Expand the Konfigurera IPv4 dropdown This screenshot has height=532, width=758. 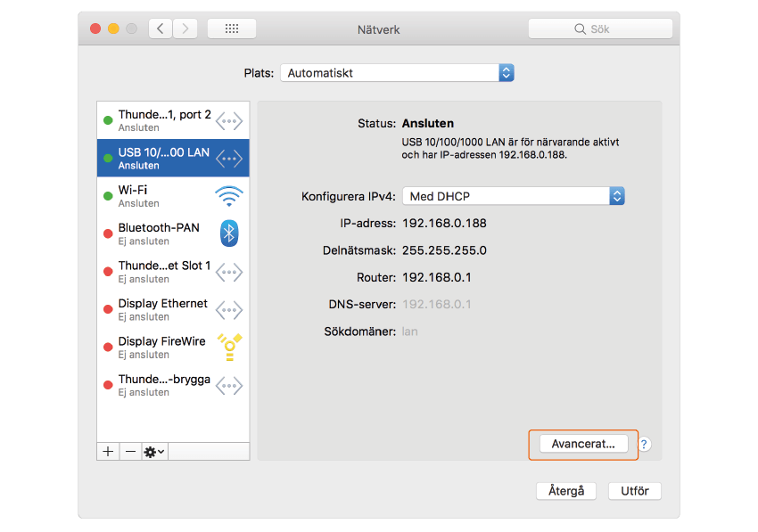coord(513,196)
